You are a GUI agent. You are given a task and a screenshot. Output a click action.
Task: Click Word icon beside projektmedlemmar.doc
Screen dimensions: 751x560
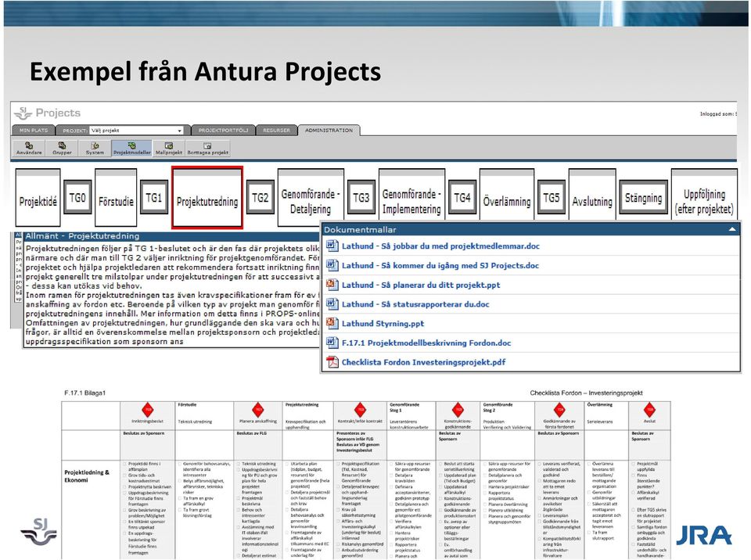[x=332, y=246]
